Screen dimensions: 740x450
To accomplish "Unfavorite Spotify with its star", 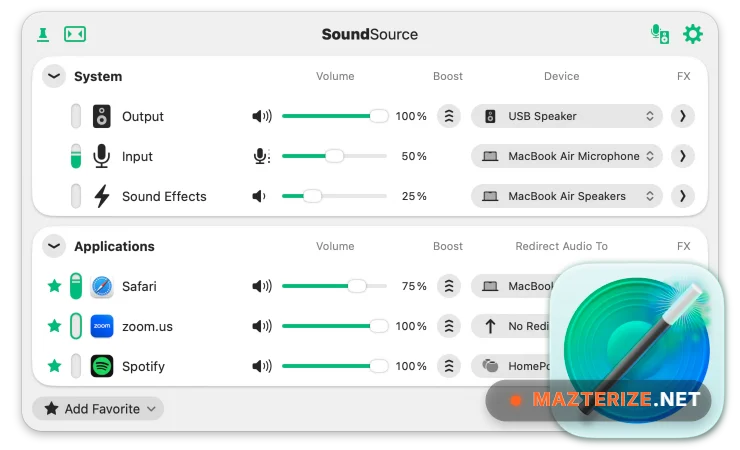I will 54,366.
